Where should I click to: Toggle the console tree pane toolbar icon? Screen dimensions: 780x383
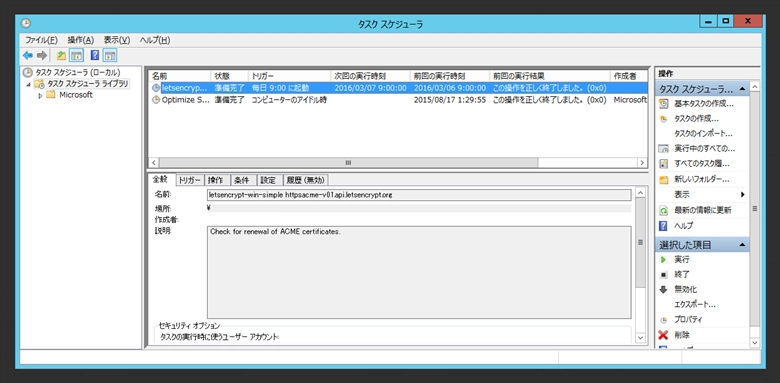coord(76,55)
